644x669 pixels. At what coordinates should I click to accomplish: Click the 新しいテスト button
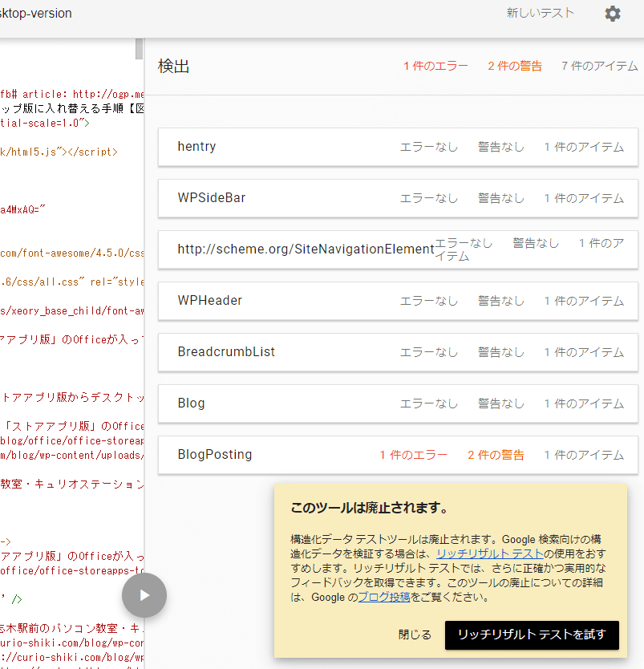coord(540,13)
